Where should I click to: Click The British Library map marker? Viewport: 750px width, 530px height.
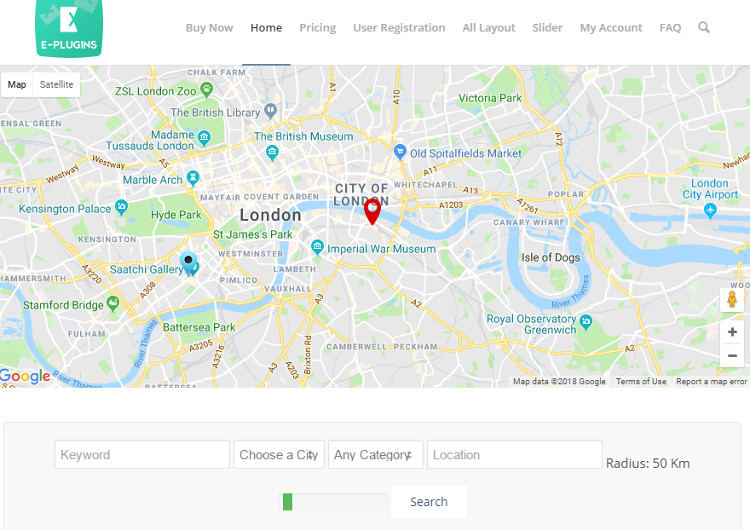271,111
